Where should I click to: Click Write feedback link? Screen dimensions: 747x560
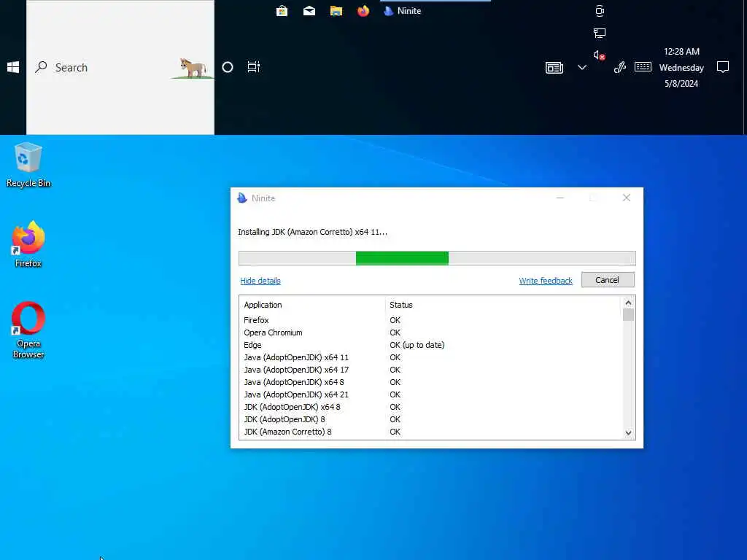point(546,281)
